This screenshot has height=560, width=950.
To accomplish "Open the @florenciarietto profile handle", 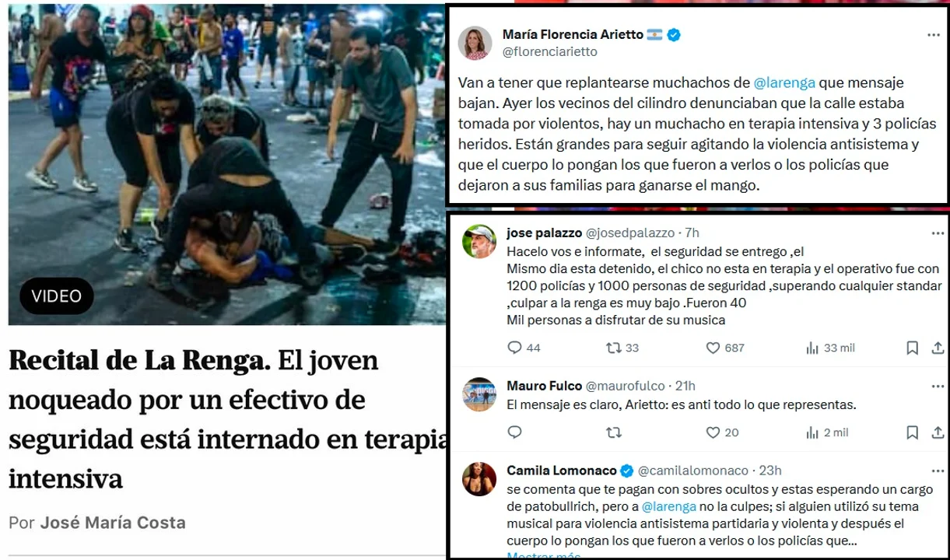I will [550, 51].
